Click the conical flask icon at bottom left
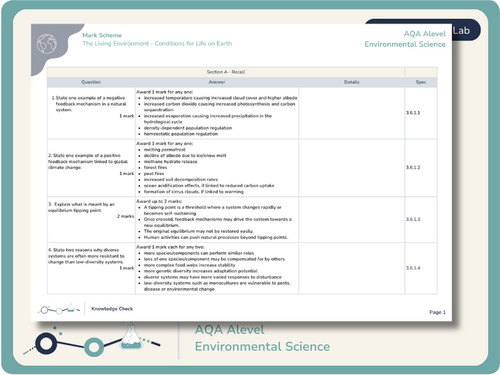This screenshot has width=500, height=375. click(x=131, y=336)
